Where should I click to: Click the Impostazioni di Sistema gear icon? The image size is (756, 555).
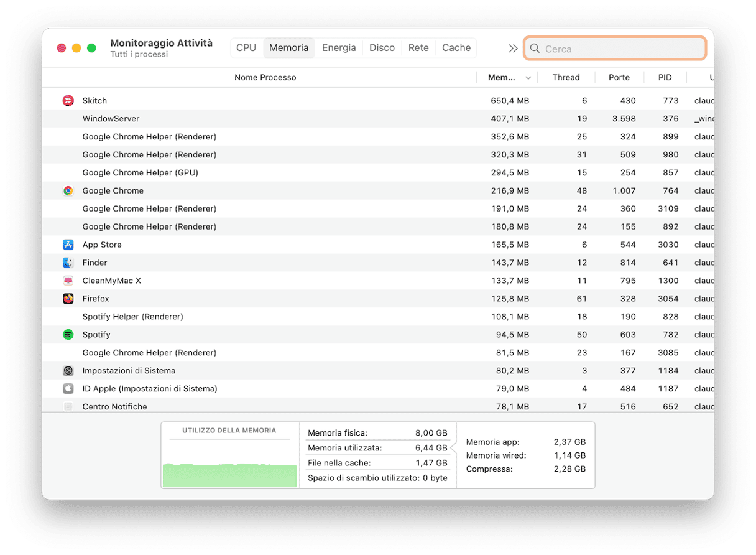point(68,371)
